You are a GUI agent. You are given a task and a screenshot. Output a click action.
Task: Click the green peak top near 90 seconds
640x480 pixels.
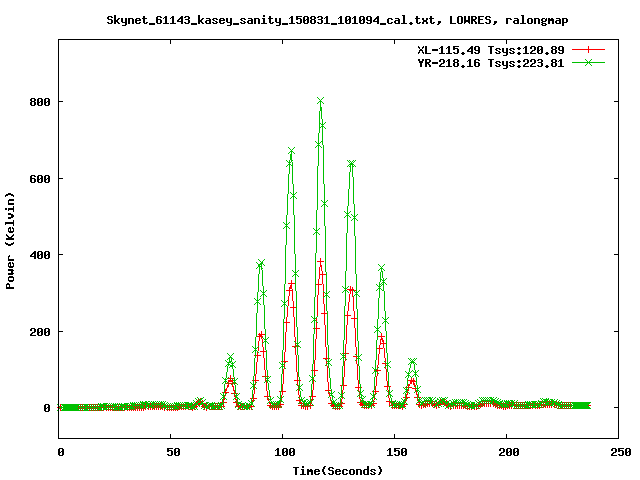point(261,264)
